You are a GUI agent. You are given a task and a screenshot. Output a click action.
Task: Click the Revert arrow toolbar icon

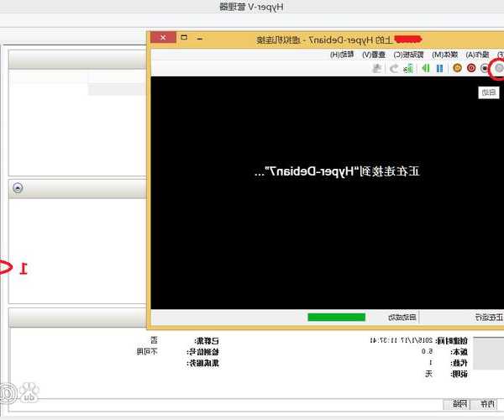pyautogui.click(x=395, y=68)
